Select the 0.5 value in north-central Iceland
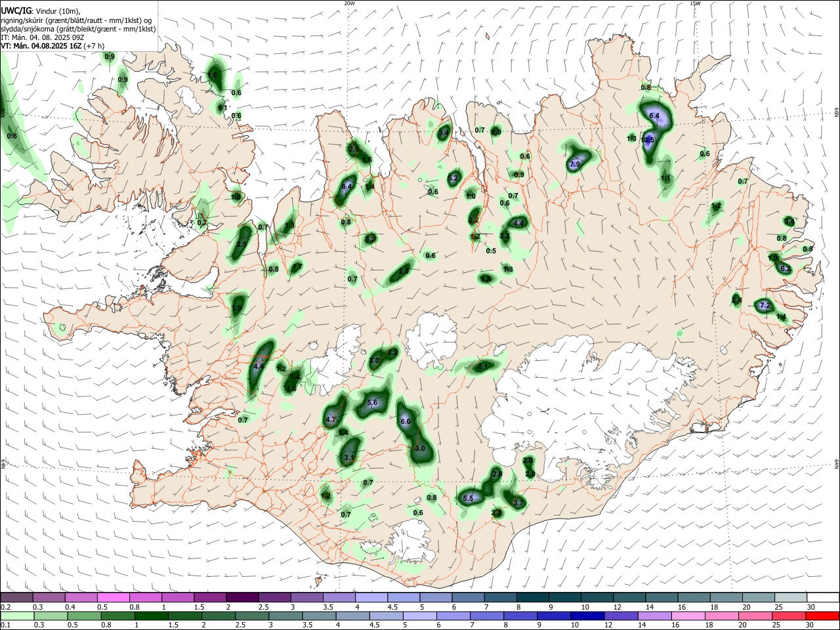This screenshot has width=840, height=630. (491, 251)
